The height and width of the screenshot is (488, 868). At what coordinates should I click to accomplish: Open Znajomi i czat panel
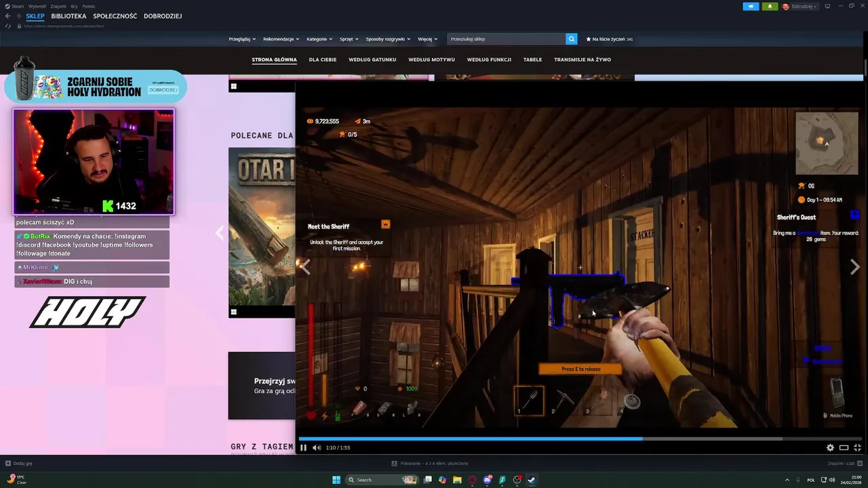(845, 464)
